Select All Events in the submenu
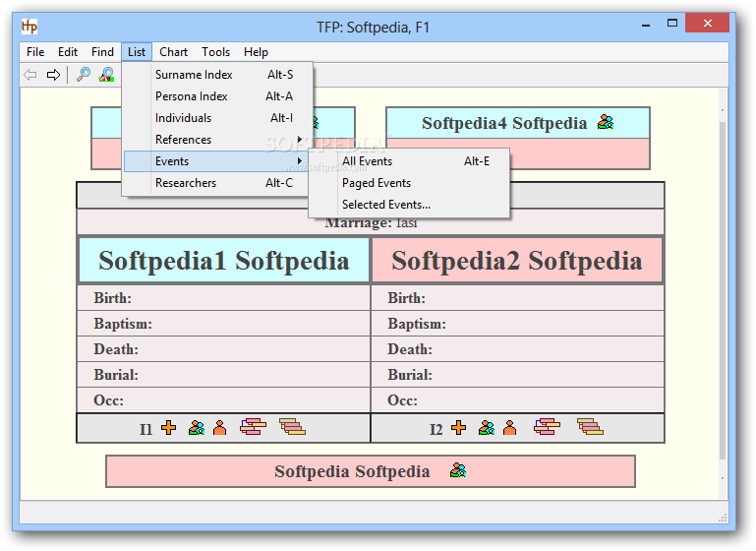Image resolution: width=756 pixels, height=551 pixels. 409,161
